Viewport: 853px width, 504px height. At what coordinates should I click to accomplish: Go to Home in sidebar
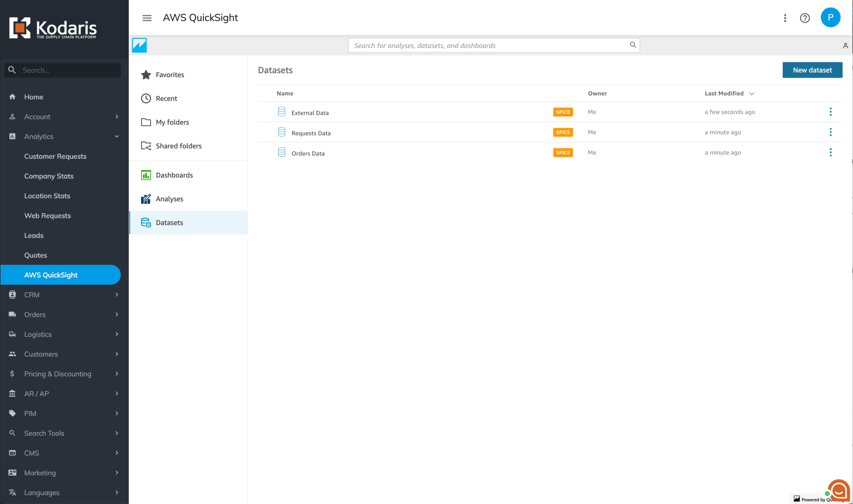click(34, 97)
